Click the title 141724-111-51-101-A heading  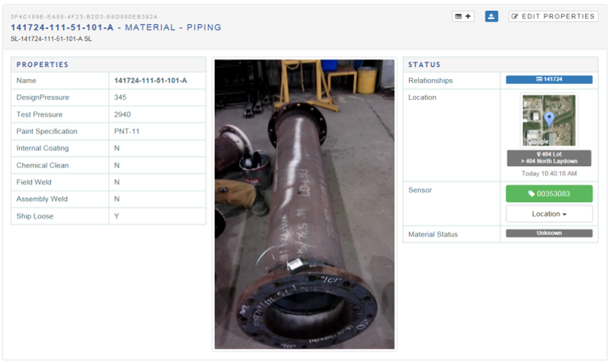62,27
